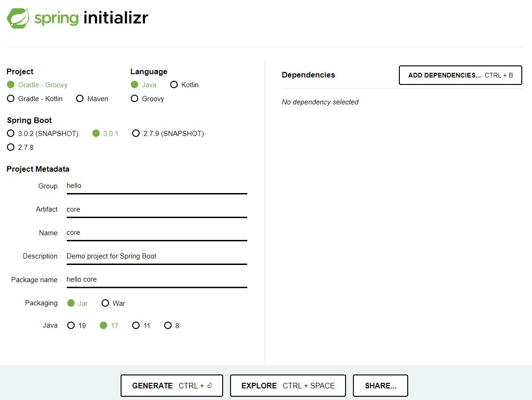
Task: Select Gradle - Kotlin project type
Action: pos(35,99)
